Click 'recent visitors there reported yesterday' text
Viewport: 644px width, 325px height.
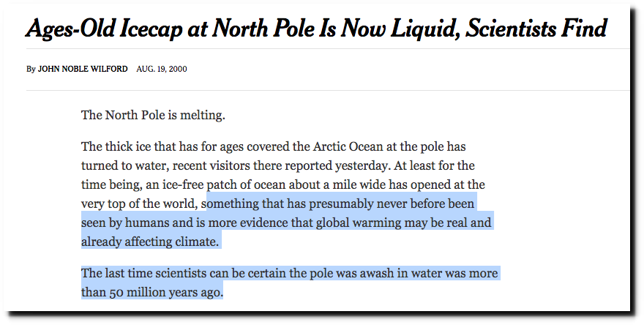[280, 165]
